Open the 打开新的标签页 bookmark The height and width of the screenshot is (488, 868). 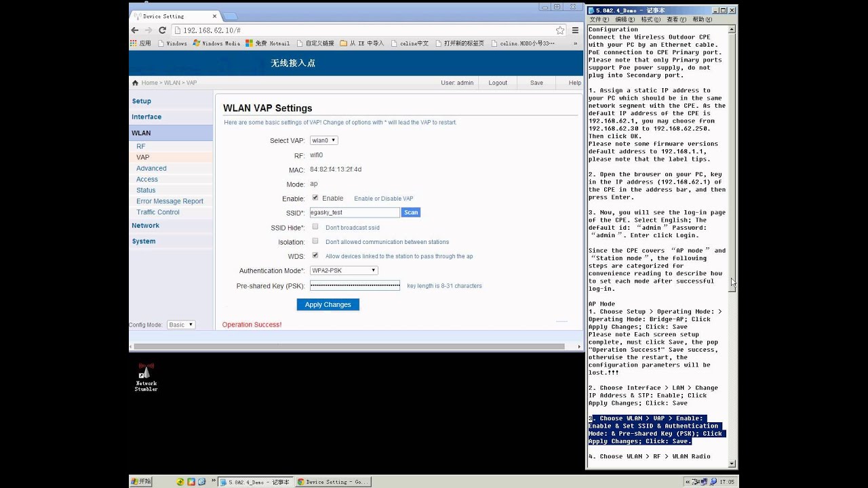(x=459, y=43)
